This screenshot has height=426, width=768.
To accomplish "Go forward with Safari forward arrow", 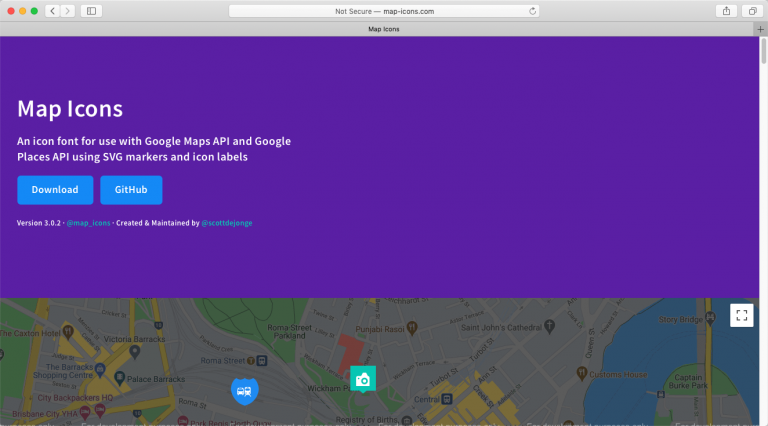I will click(68, 11).
